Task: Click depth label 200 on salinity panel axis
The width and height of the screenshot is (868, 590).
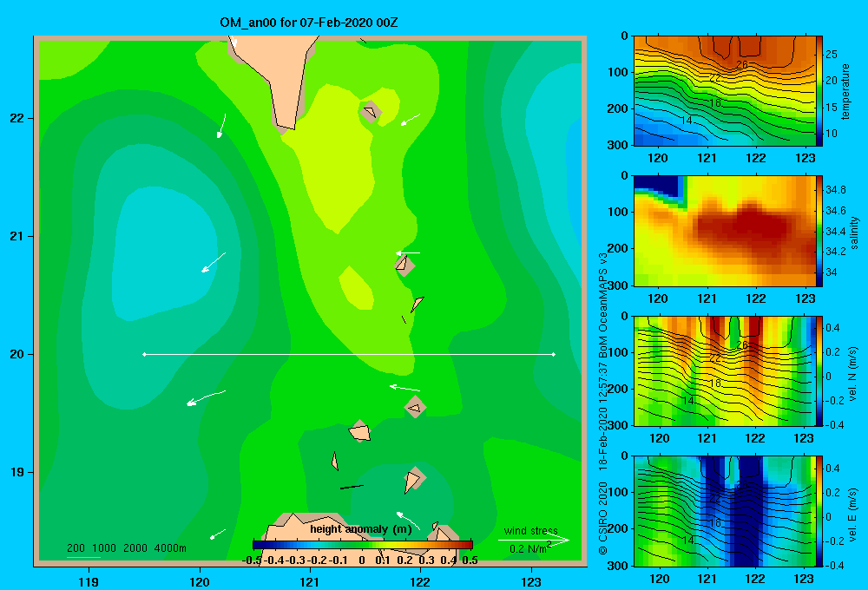Action: [x=618, y=248]
